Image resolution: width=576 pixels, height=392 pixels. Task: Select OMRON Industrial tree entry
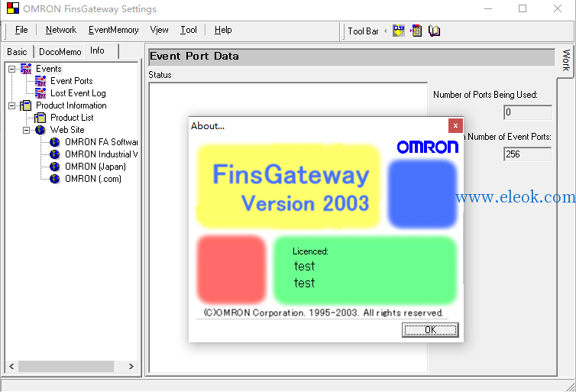[x=101, y=154]
